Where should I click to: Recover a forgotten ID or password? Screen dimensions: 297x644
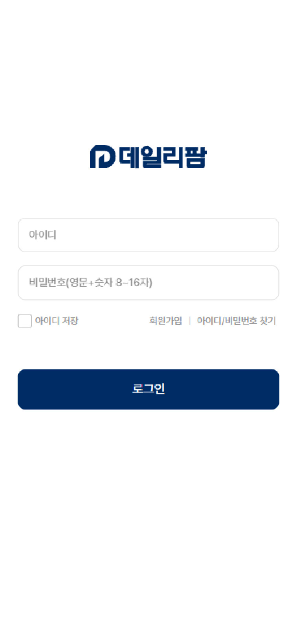236,321
